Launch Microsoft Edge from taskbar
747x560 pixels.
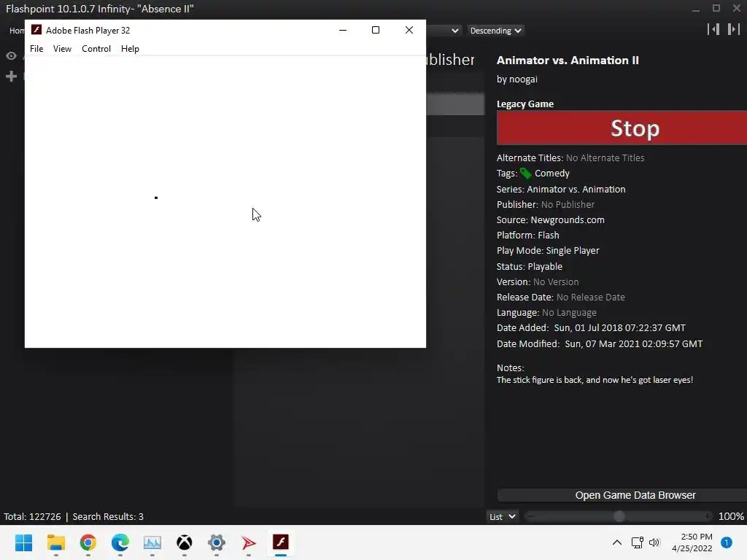[120, 542]
